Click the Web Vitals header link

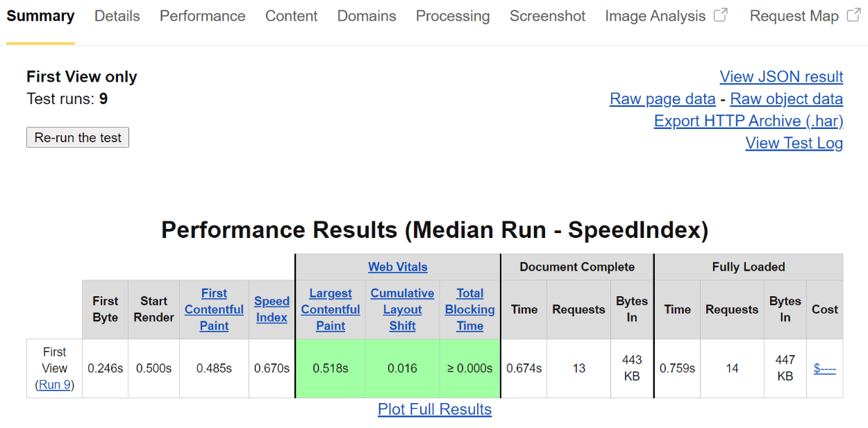(397, 266)
